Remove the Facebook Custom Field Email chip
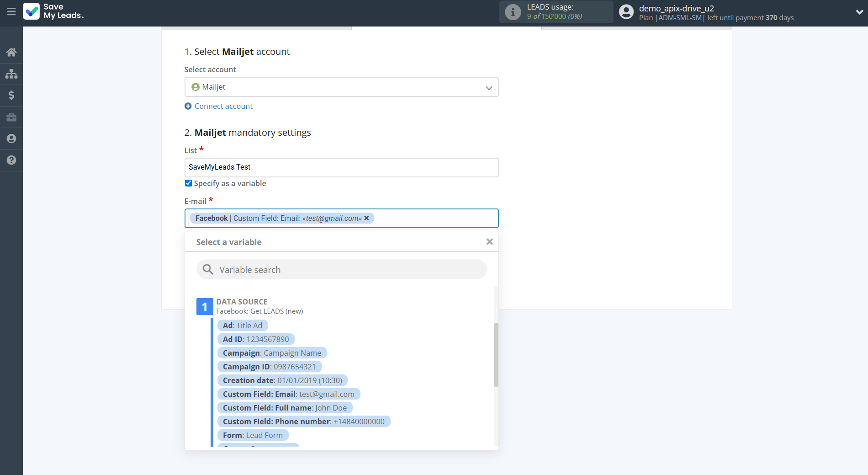This screenshot has height=475, width=868. tap(366, 218)
